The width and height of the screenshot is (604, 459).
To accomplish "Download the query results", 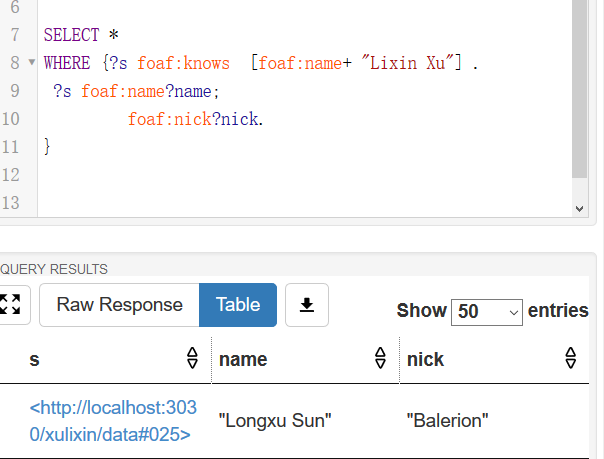I will 307,305.
